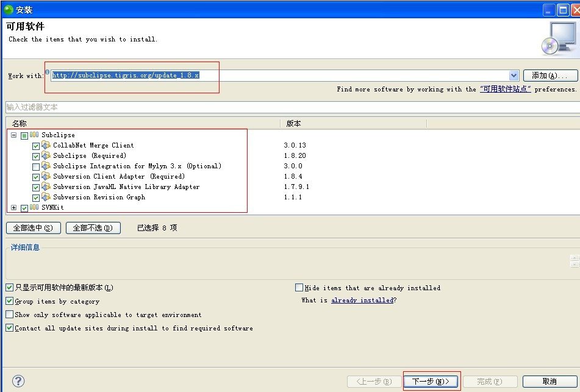Click the 输入过滤器文本 filter field
Screen dimensions: 580x392
click(292, 107)
